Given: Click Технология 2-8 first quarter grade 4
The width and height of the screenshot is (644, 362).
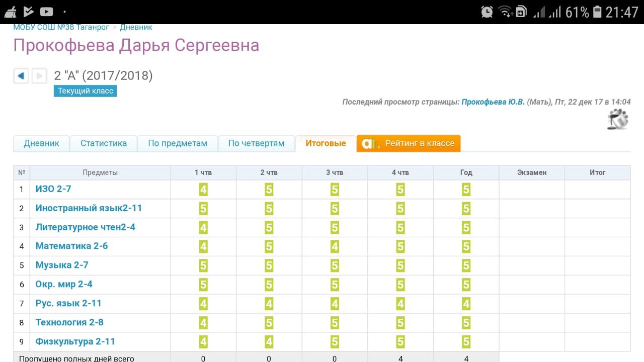Looking at the screenshot, I should [203, 323].
